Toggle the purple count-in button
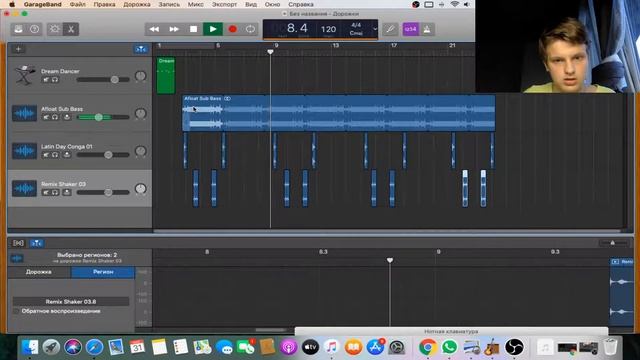This screenshot has height=360, width=640. 411,29
